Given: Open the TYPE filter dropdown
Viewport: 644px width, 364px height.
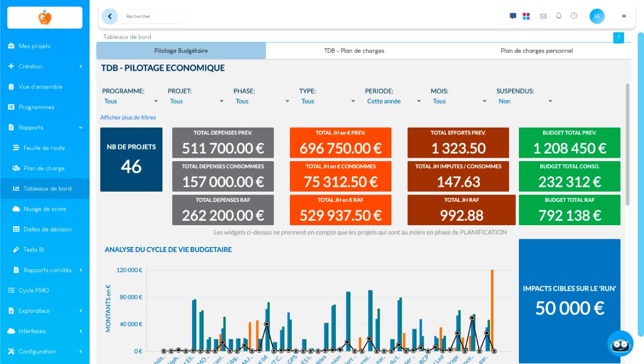Looking at the screenshot, I should coord(328,101).
